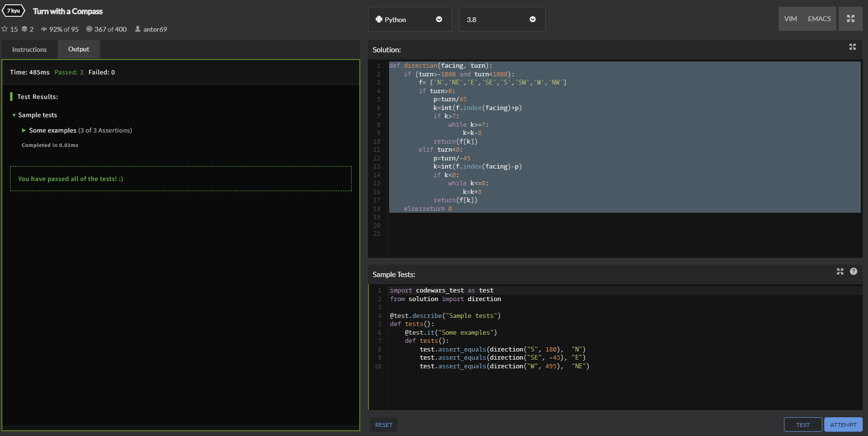Click the satisfaction rating icon at 92%
The image size is (868, 436).
coord(44,29)
